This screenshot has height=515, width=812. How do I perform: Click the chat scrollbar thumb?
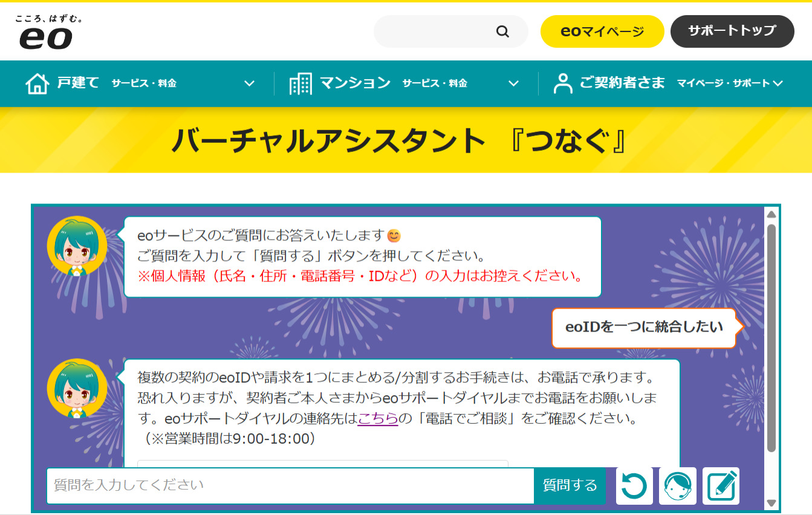point(771,338)
